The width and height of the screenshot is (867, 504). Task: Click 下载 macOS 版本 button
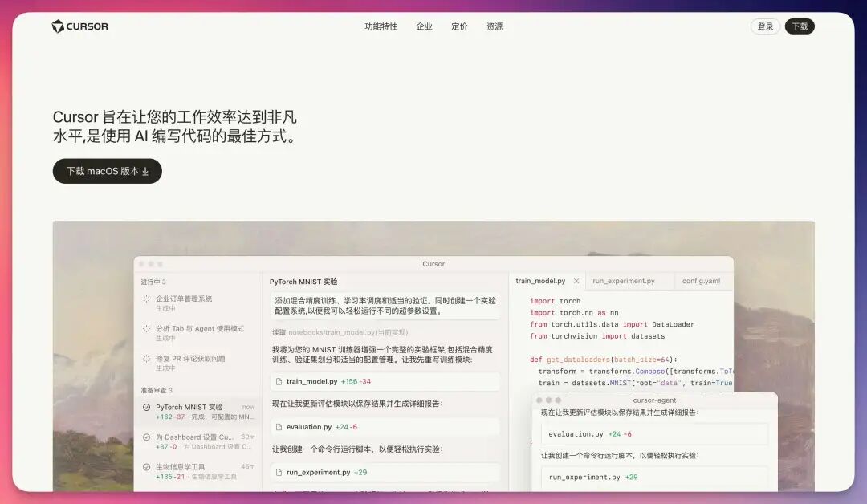click(x=107, y=171)
